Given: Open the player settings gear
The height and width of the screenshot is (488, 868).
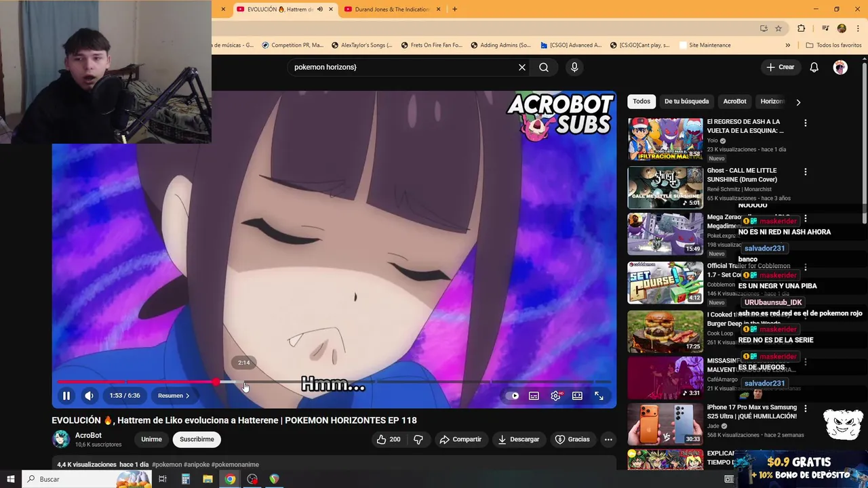Looking at the screenshot, I should coord(555,396).
